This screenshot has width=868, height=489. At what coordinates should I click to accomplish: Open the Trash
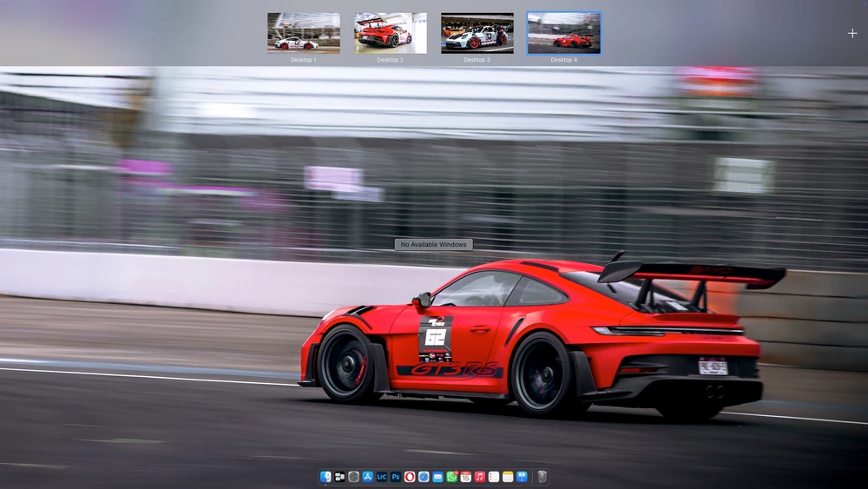(542, 477)
